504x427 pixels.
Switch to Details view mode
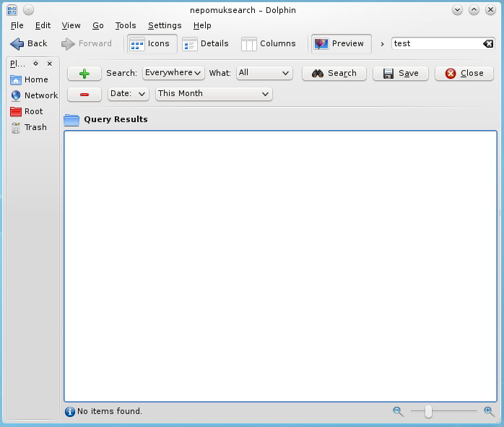click(205, 44)
